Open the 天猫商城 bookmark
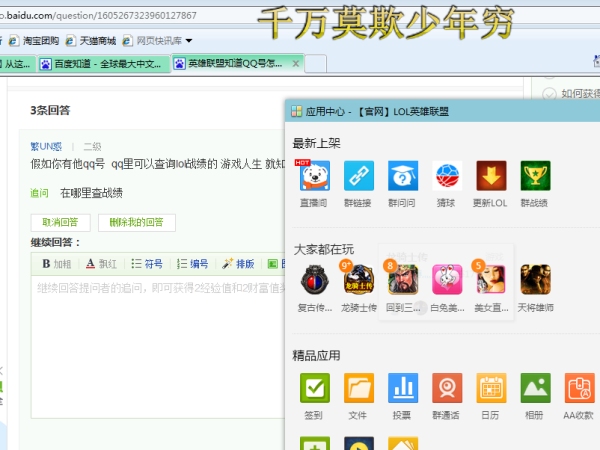The width and height of the screenshot is (600, 450). (x=91, y=41)
